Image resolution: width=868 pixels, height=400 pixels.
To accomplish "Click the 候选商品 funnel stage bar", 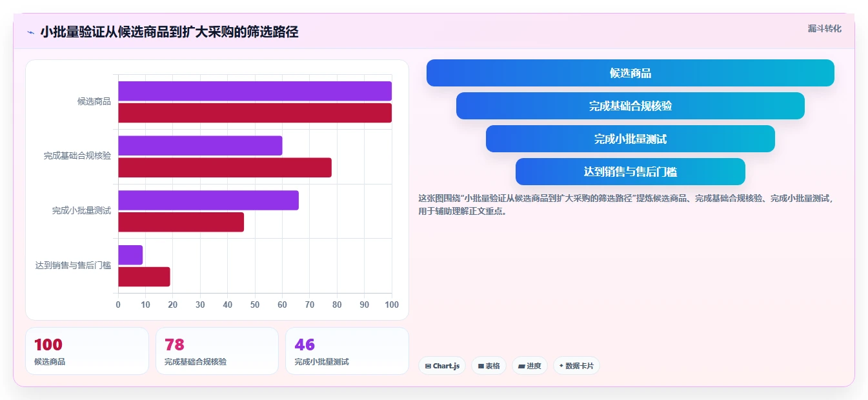I will point(630,73).
